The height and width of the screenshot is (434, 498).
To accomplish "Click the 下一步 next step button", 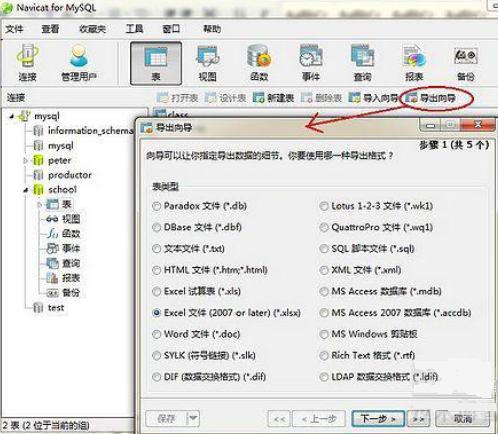I will [x=378, y=418].
